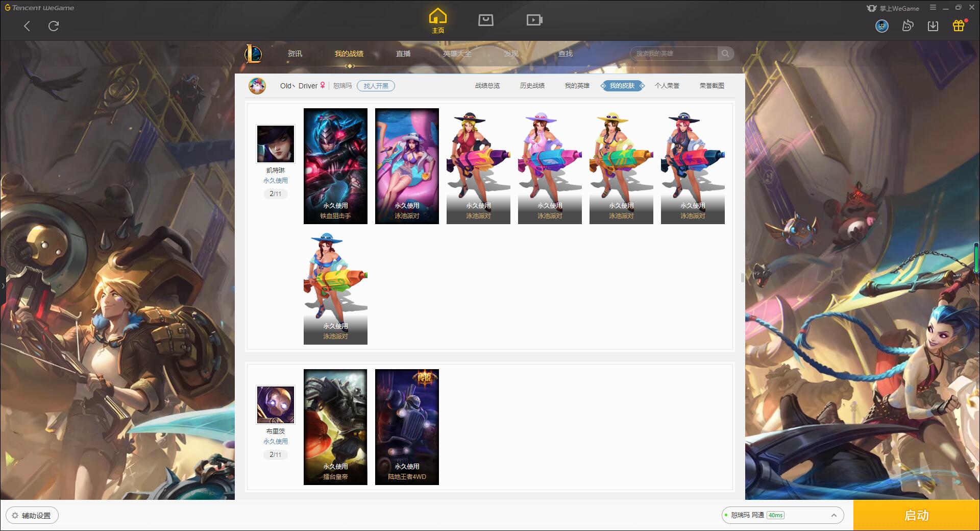
Task: Click the 启动 launch button
Action: [917, 515]
